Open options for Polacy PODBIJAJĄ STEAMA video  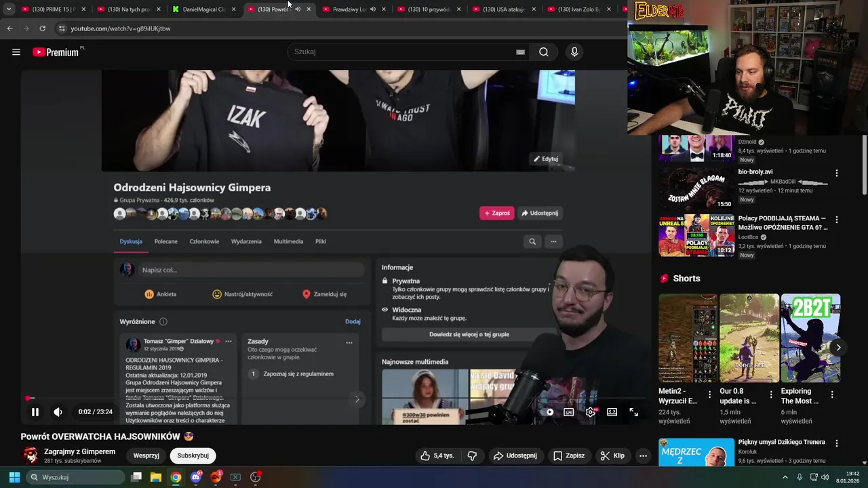(837, 220)
